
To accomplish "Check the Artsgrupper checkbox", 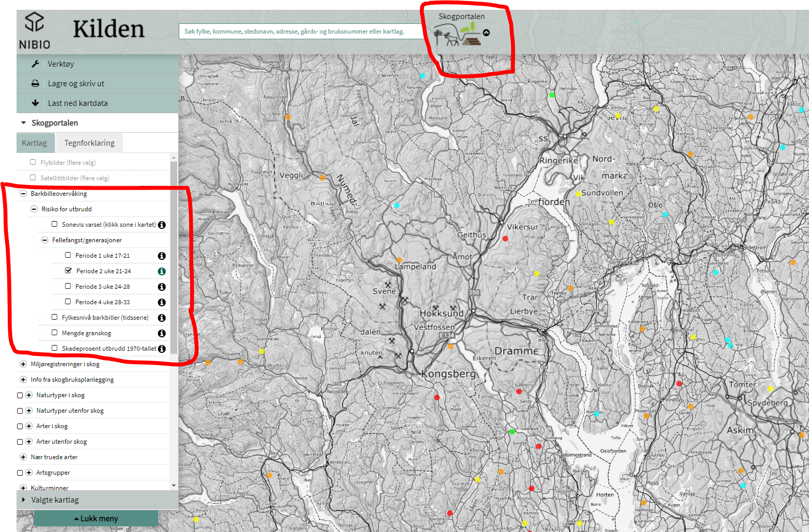I will [20, 473].
